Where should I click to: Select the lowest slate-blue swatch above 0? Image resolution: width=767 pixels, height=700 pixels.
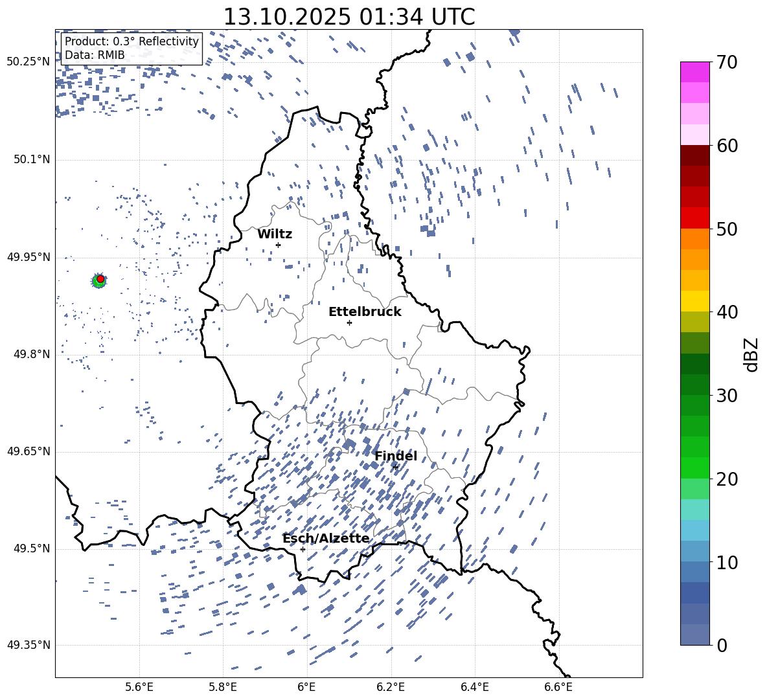[694, 635]
